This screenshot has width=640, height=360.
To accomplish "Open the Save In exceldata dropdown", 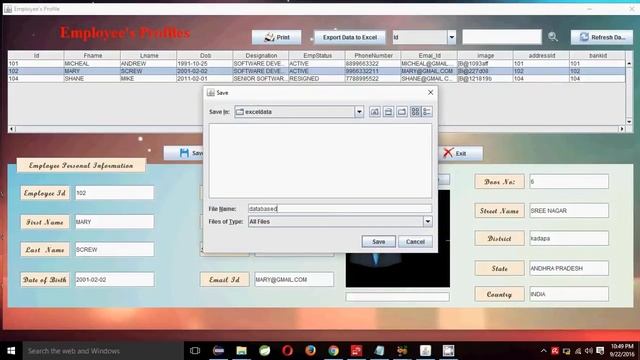I will (359, 112).
